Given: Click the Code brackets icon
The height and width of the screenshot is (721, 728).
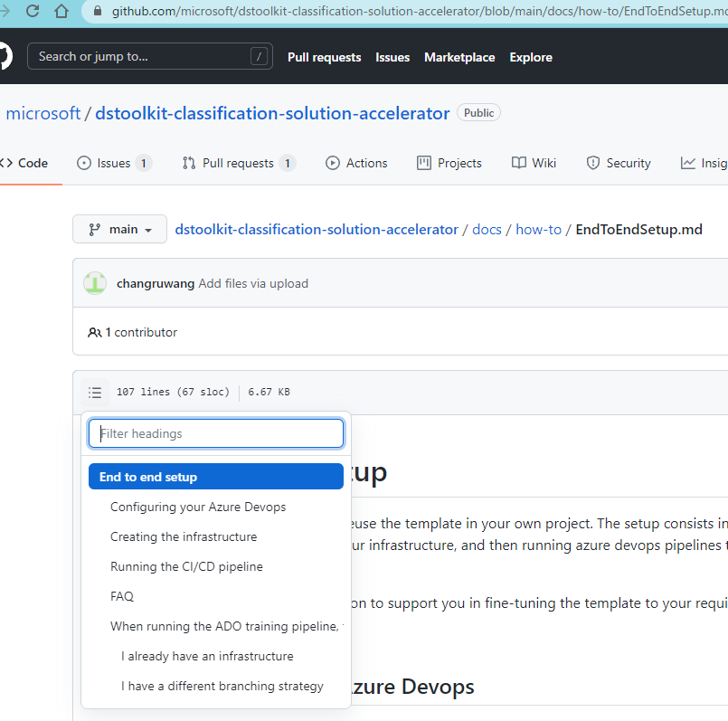Looking at the screenshot, I should coord(6,163).
